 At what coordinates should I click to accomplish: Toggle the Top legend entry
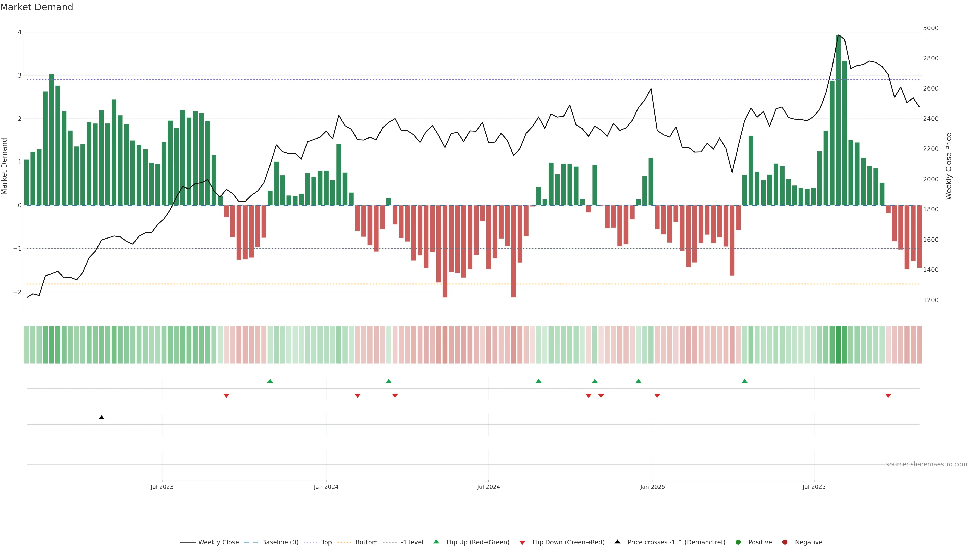(326, 542)
